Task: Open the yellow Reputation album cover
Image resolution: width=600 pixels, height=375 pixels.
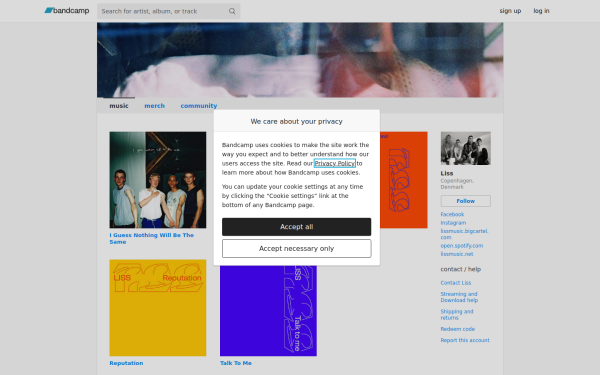Action: pyautogui.click(x=158, y=308)
